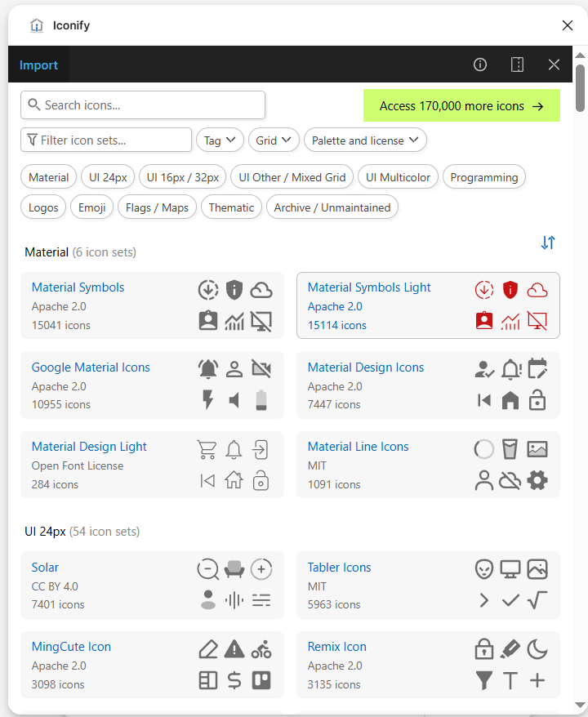The image size is (588, 717).
Task: Expand Palette and license dropdown
Action: 365,140
